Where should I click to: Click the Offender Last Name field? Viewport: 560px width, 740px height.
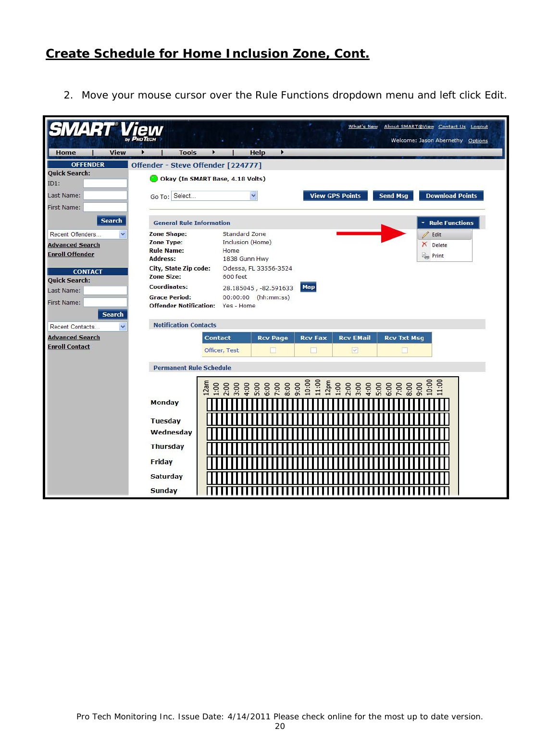[x=105, y=196]
